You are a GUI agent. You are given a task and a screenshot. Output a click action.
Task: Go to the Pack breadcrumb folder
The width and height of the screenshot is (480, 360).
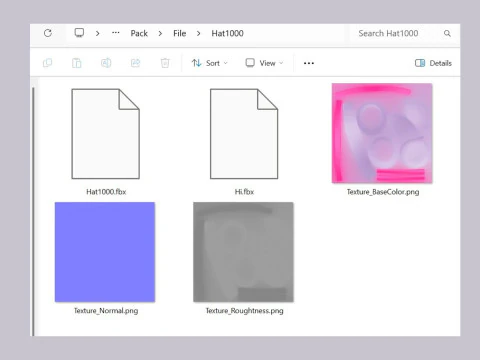click(x=139, y=33)
